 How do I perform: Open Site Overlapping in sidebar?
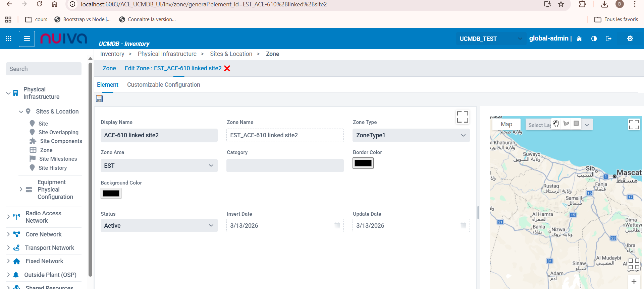point(58,132)
